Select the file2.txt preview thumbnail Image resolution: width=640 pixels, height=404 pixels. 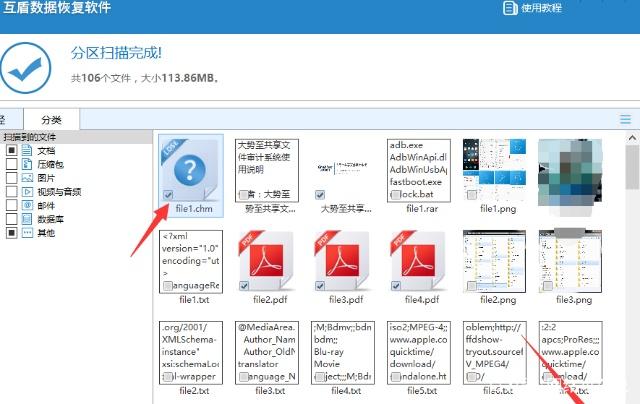191,353
